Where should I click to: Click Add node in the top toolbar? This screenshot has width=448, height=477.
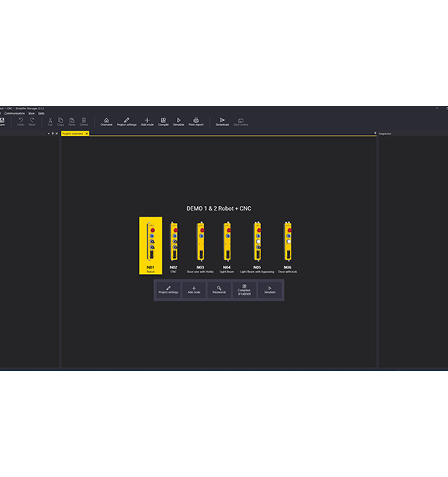[147, 121]
